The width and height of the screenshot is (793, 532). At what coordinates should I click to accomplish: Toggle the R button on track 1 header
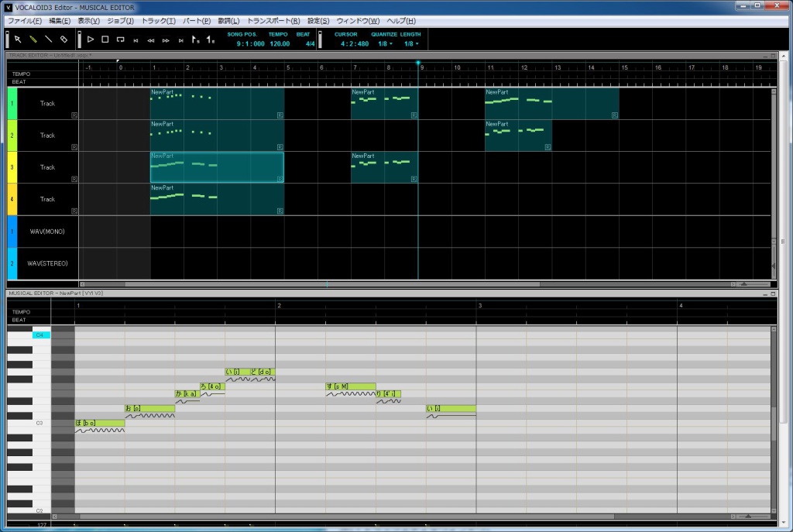tap(74, 115)
